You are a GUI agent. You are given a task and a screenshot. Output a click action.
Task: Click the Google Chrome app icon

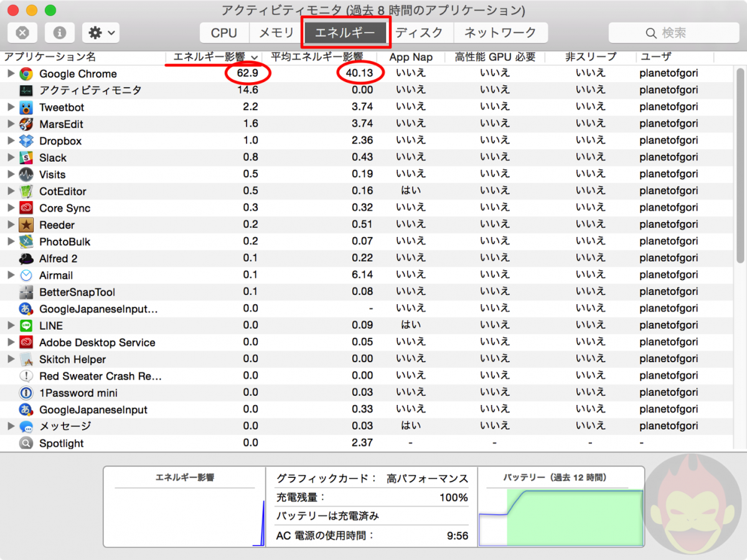26,73
